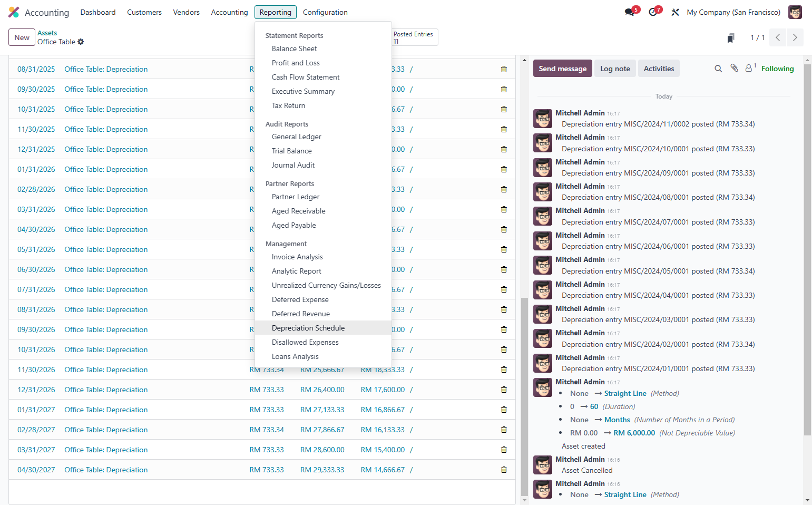Viewport: 812px width, 505px height.
Task: Delete the 02/28/2027 depreciation line
Action: point(504,430)
